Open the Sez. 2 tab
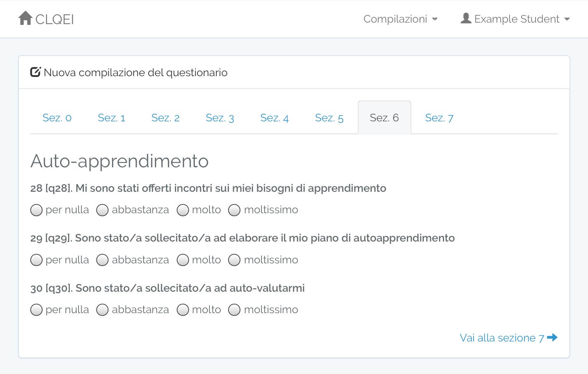This screenshot has height=374, width=588. click(165, 118)
